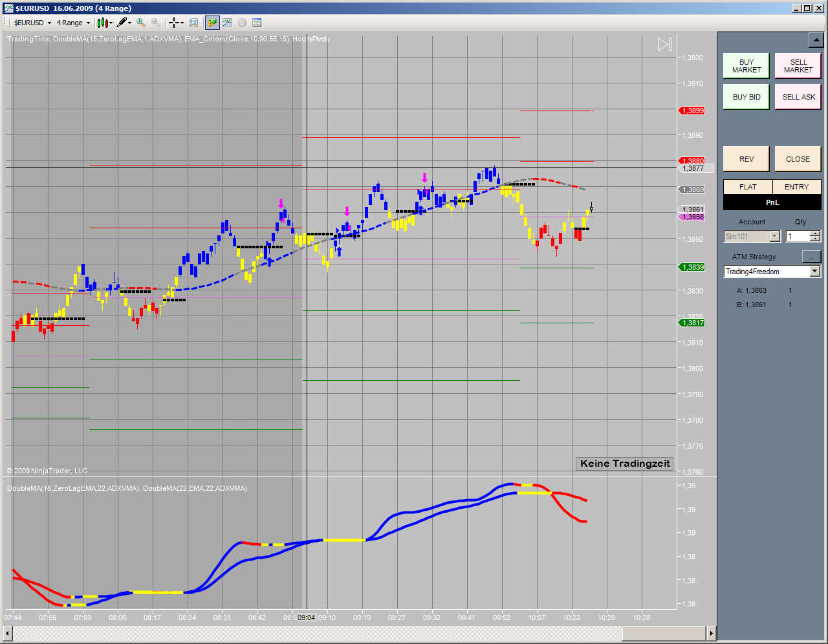Toggle the Chart Trader panel icon

coord(212,23)
